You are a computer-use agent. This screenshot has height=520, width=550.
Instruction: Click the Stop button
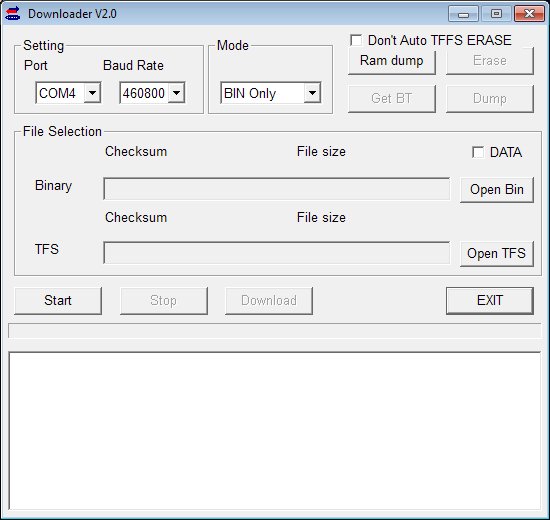coord(163,301)
